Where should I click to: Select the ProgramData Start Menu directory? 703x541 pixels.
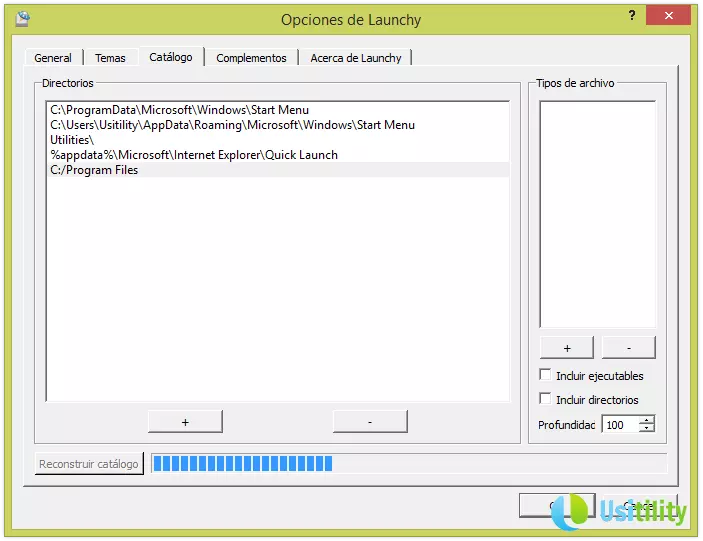(179, 110)
